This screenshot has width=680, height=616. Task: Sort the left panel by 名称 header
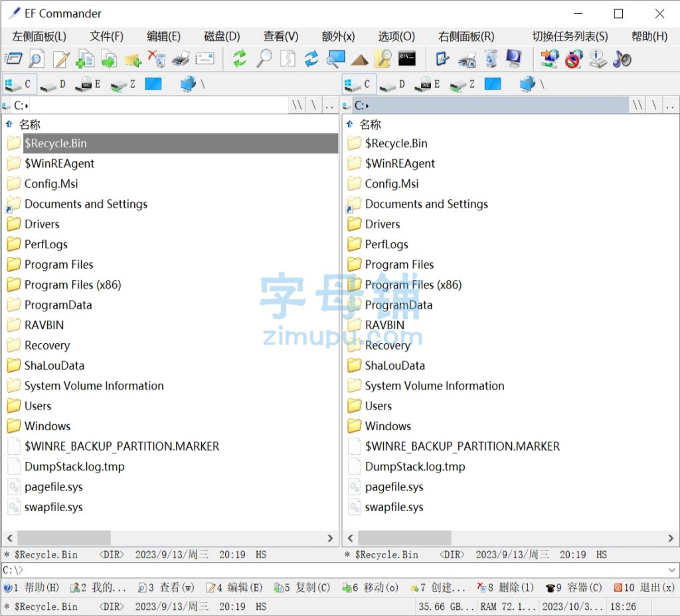coord(29,125)
